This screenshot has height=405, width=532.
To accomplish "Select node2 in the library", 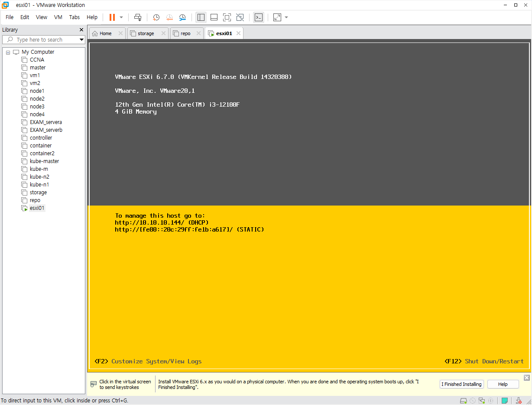I will 37,99.
